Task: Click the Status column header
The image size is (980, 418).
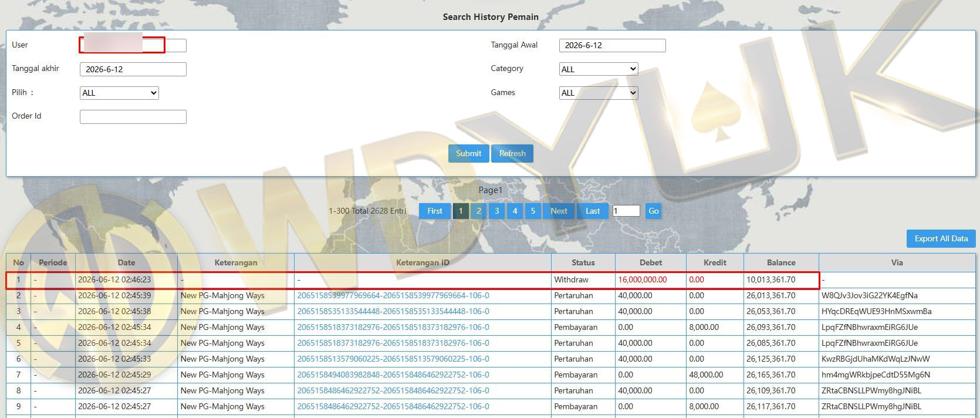Action: [x=583, y=262]
